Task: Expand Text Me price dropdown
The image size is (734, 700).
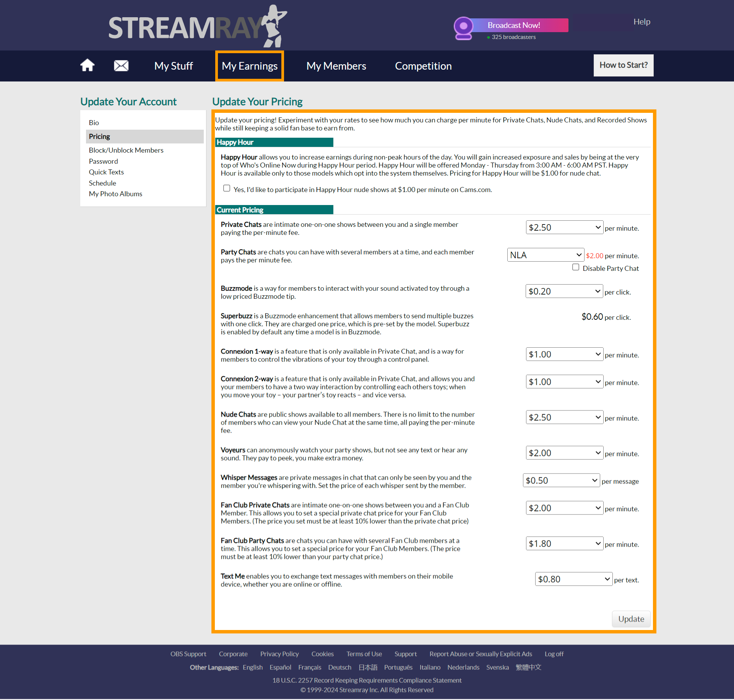Action: coord(573,579)
